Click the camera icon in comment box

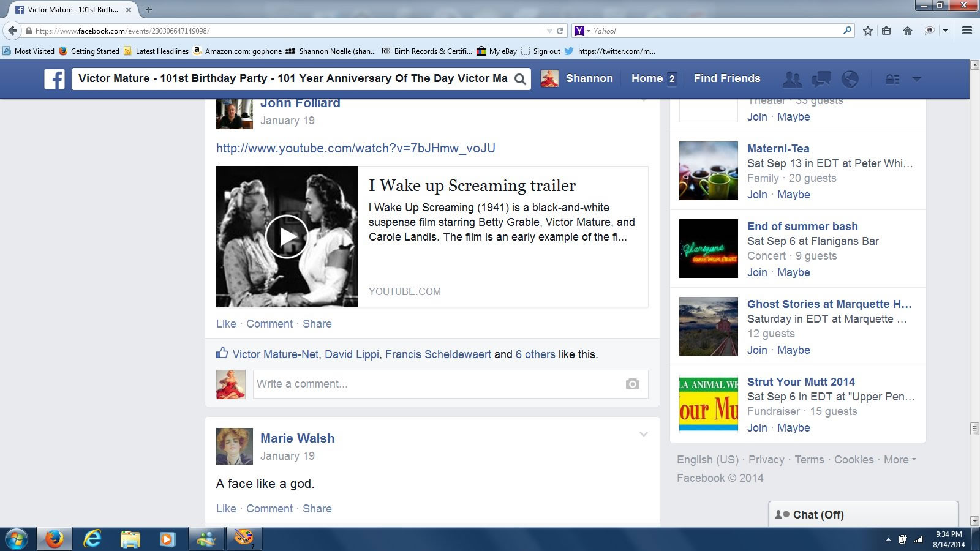tap(633, 384)
